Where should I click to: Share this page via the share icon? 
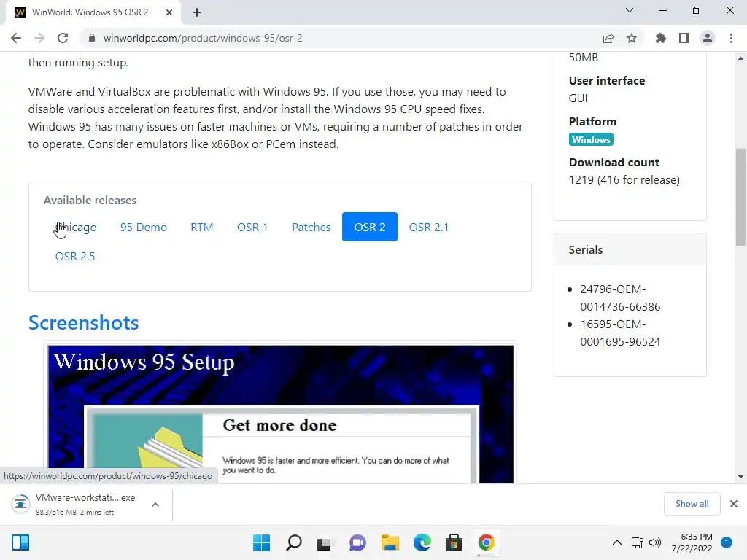point(608,38)
